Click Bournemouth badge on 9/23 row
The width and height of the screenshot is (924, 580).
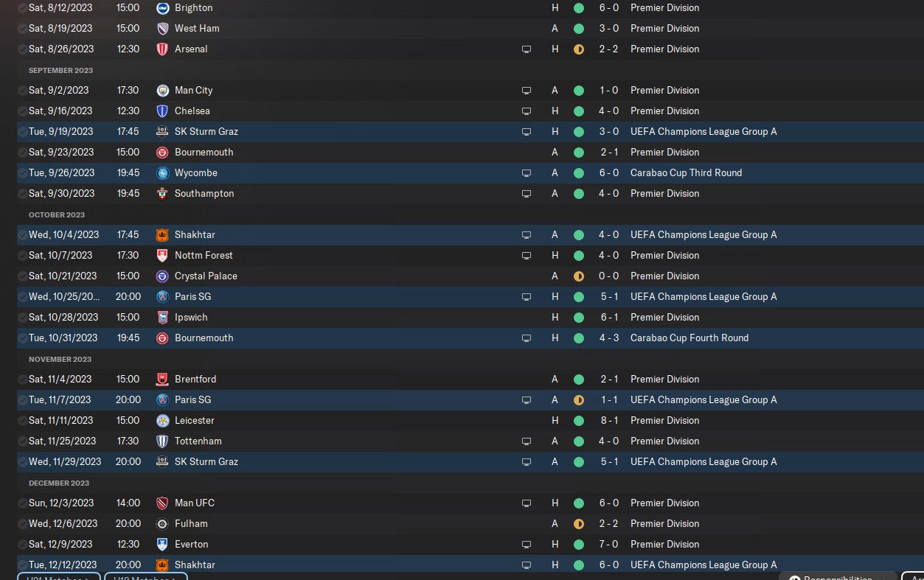point(163,153)
